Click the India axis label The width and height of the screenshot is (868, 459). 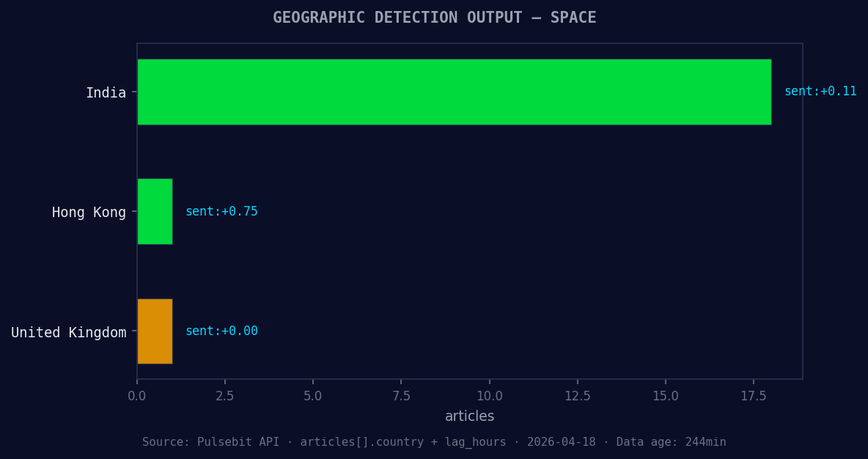tap(107, 92)
